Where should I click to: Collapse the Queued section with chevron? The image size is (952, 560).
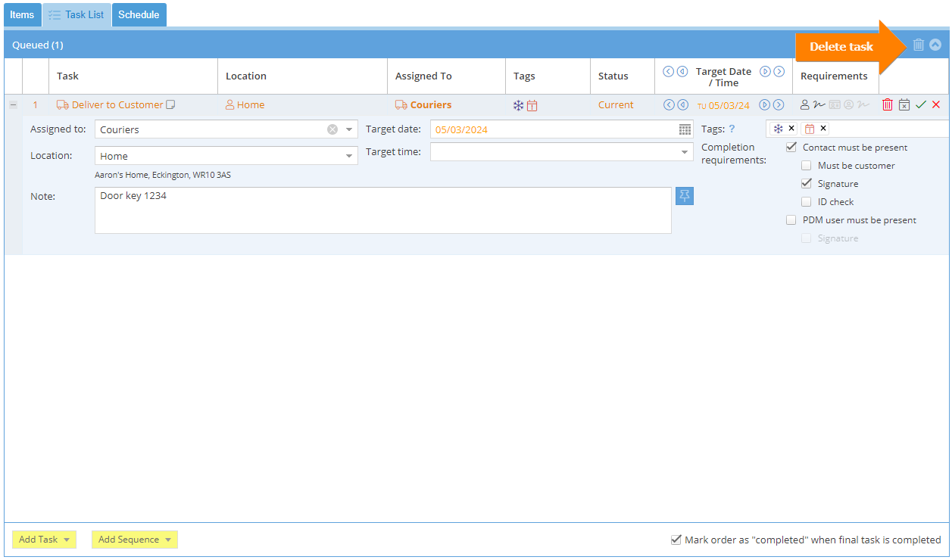coord(935,45)
